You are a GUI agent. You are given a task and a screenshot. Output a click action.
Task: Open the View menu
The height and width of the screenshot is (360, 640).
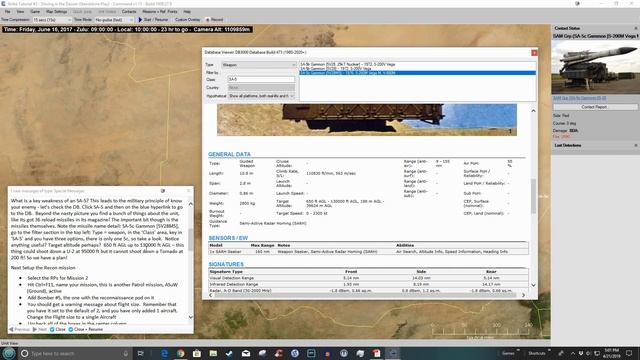coord(20,11)
